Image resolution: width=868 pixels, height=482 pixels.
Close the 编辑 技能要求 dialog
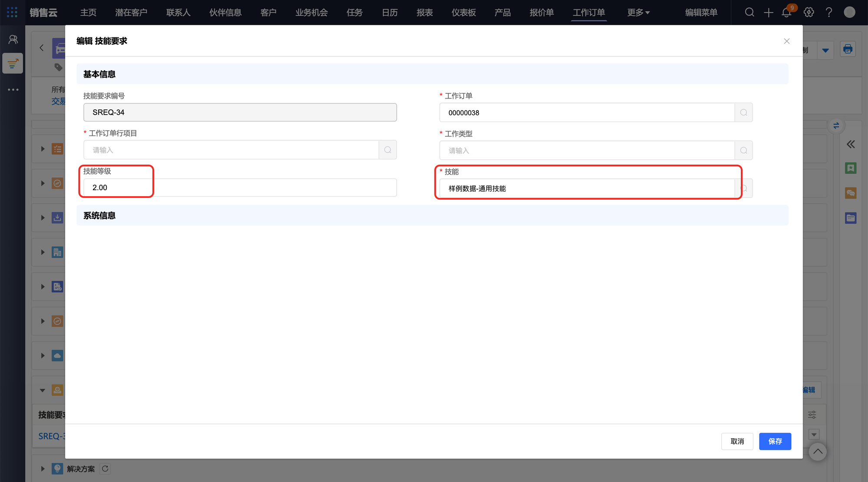click(786, 41)
